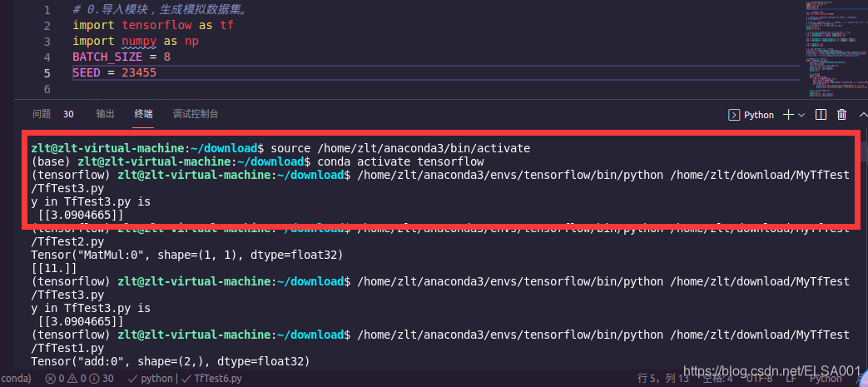
Task: Switch to the 问题 (Problems) tab
Action: pos(42,114)
